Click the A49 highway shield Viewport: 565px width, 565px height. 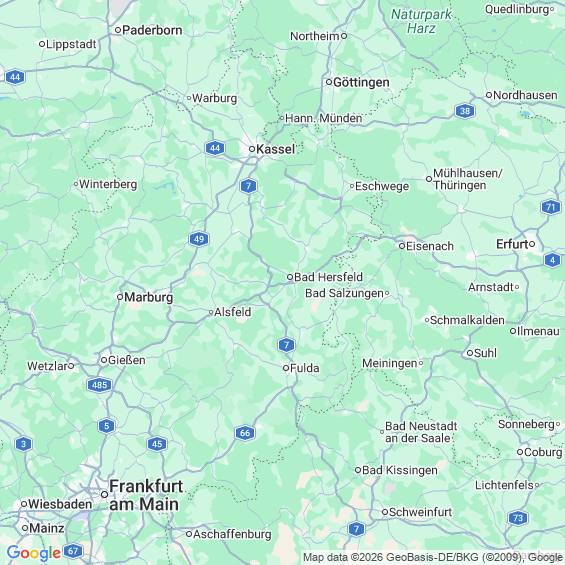click(199, 239)
